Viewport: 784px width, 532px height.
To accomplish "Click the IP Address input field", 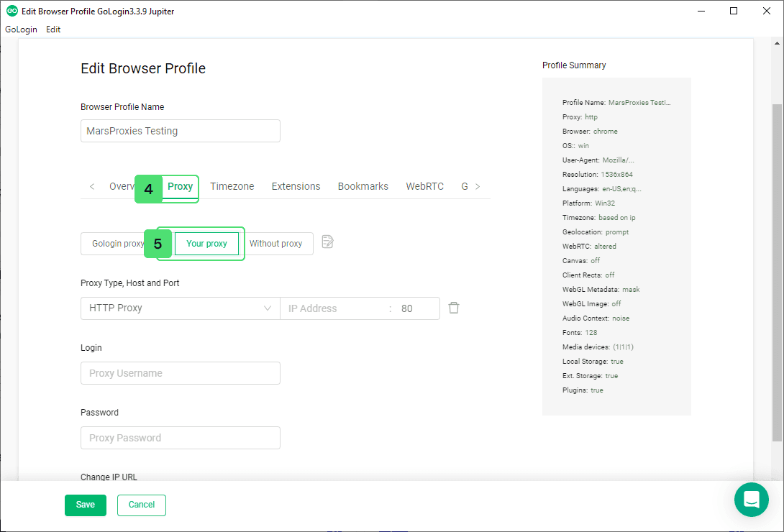I will (x=334, y=308).
